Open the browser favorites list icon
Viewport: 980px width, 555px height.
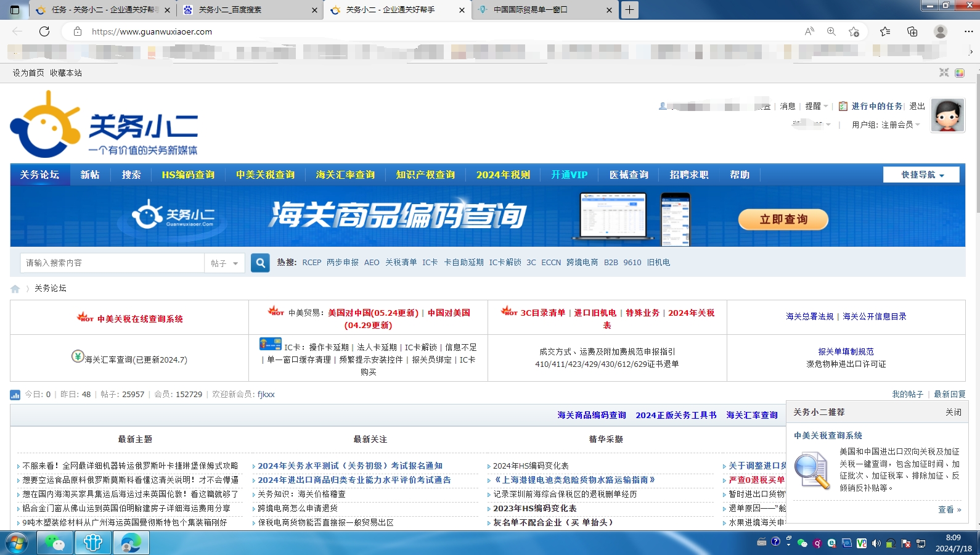point(885,31)
